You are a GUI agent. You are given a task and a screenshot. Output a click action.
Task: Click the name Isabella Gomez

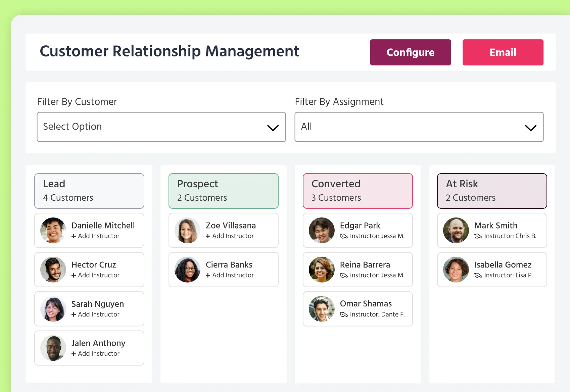(x=503, y=265)
